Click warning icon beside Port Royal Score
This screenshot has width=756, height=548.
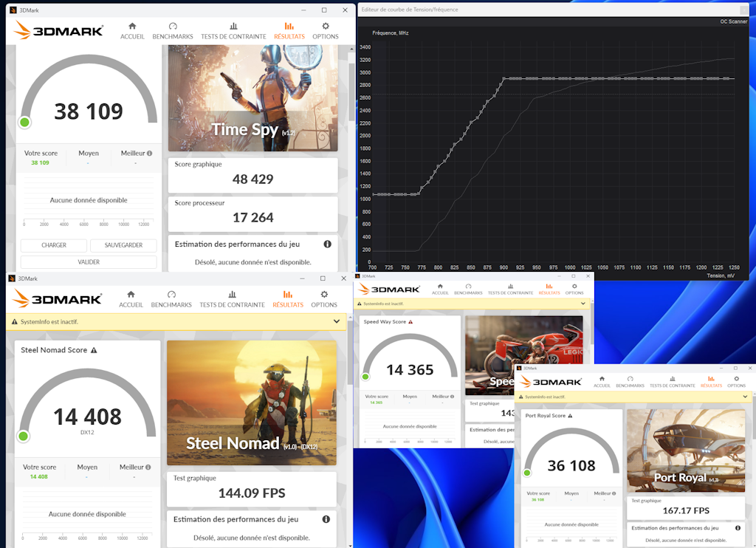point(571,416)
